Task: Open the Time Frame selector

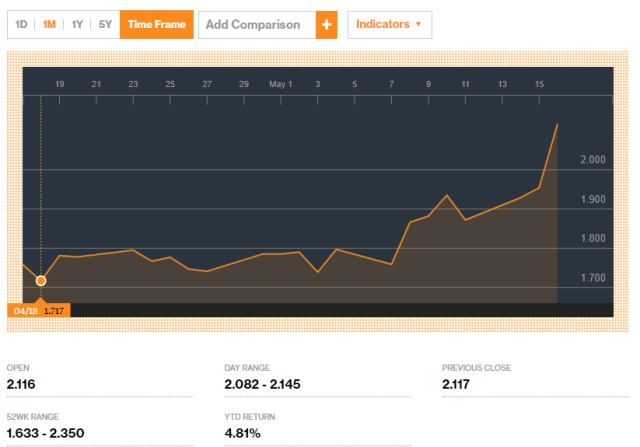Action: point(156,25)
